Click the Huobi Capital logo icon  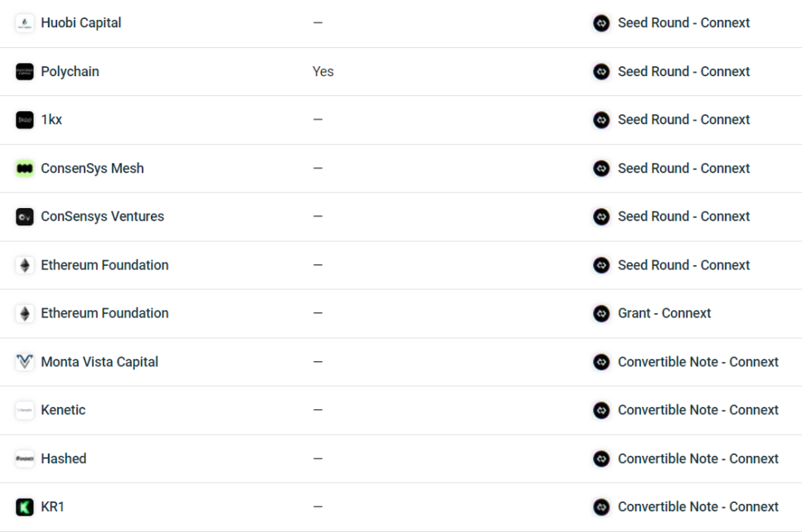pyautogui.click(x=25, y=23)
